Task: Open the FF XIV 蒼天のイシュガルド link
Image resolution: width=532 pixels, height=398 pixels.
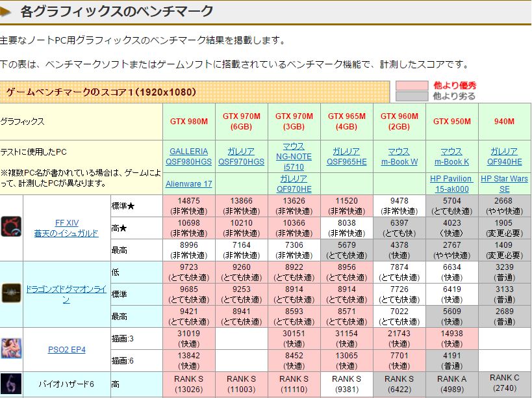Action: [66, 228]
